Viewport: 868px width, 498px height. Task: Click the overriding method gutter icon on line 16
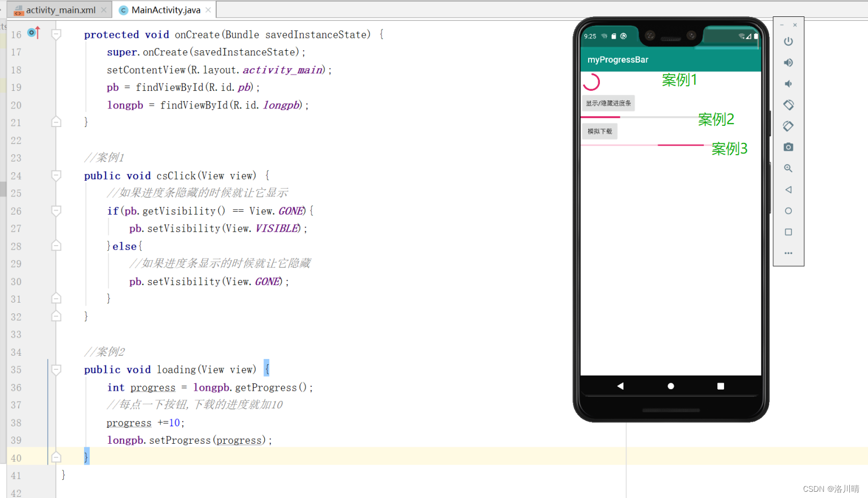pos(34,33)
